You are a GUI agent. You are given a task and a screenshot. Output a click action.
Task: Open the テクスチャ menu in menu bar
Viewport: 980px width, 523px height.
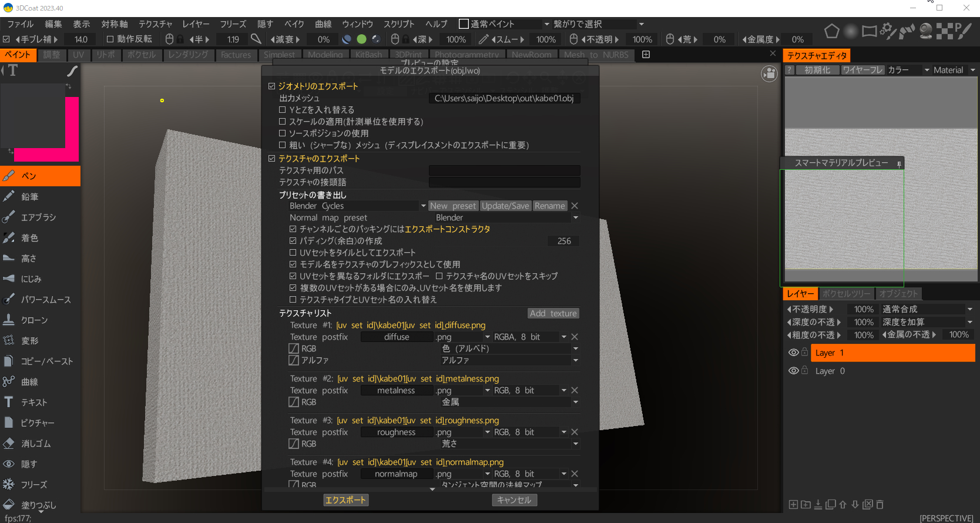click(x=155, y=24)
